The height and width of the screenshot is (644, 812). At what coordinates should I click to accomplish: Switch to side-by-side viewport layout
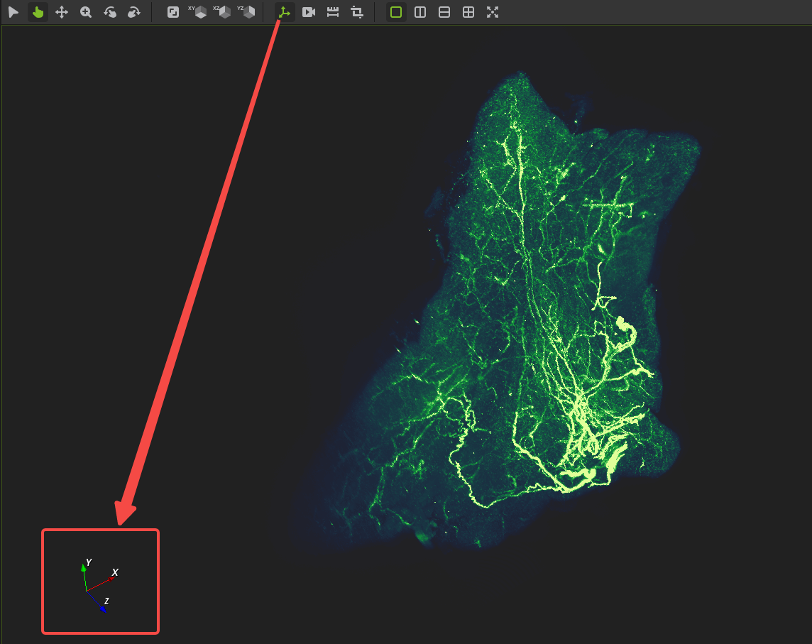(420, 12)
